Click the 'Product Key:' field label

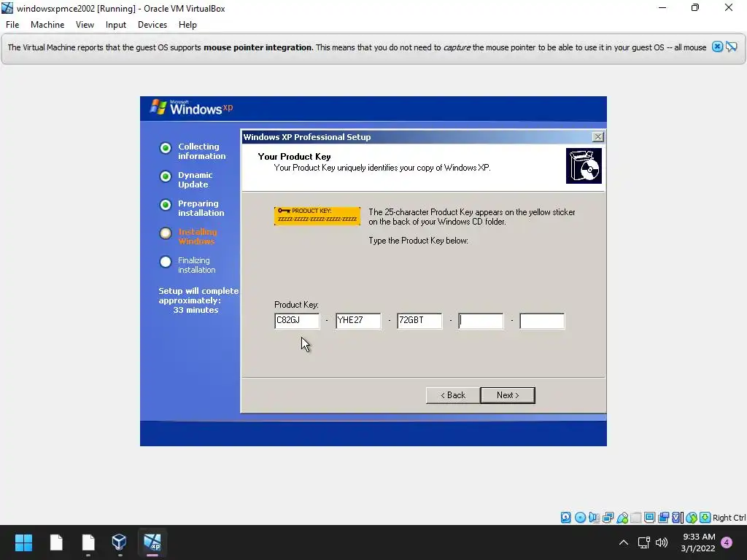(296, 305)
